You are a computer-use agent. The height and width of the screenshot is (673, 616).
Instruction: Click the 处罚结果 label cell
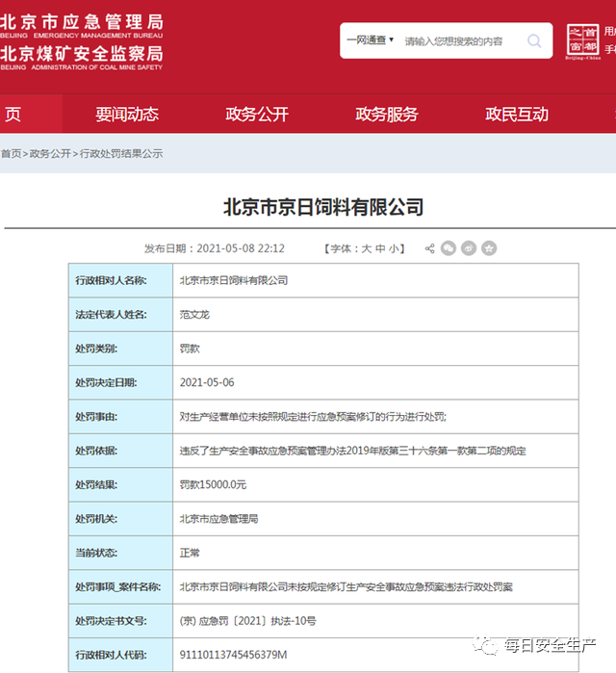tap(120, 484)
